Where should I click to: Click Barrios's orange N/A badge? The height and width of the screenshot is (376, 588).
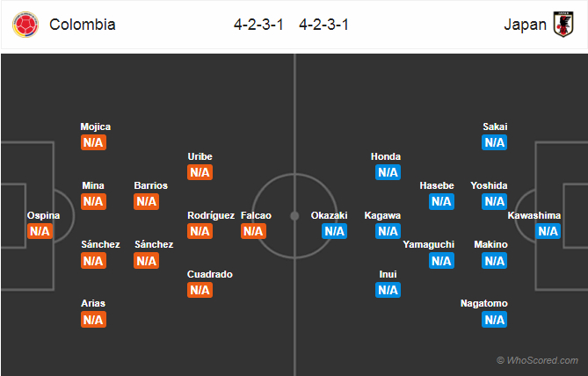pos(146,201)
